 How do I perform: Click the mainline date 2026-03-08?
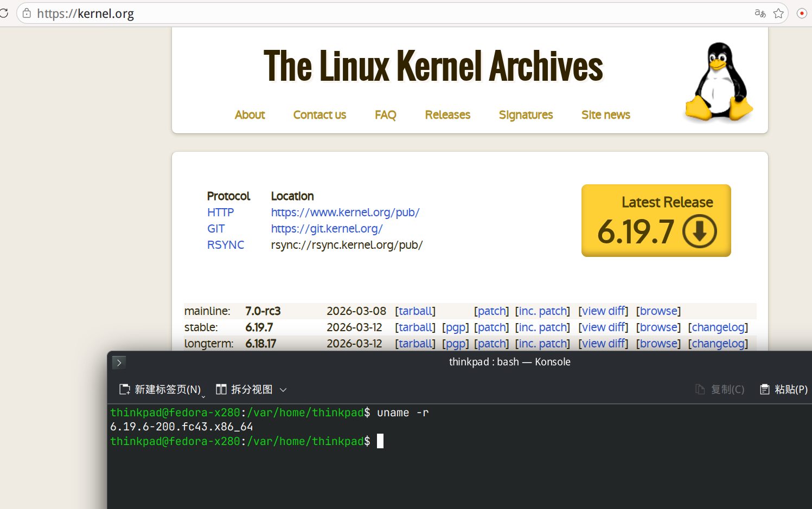[x=356, y=311]
